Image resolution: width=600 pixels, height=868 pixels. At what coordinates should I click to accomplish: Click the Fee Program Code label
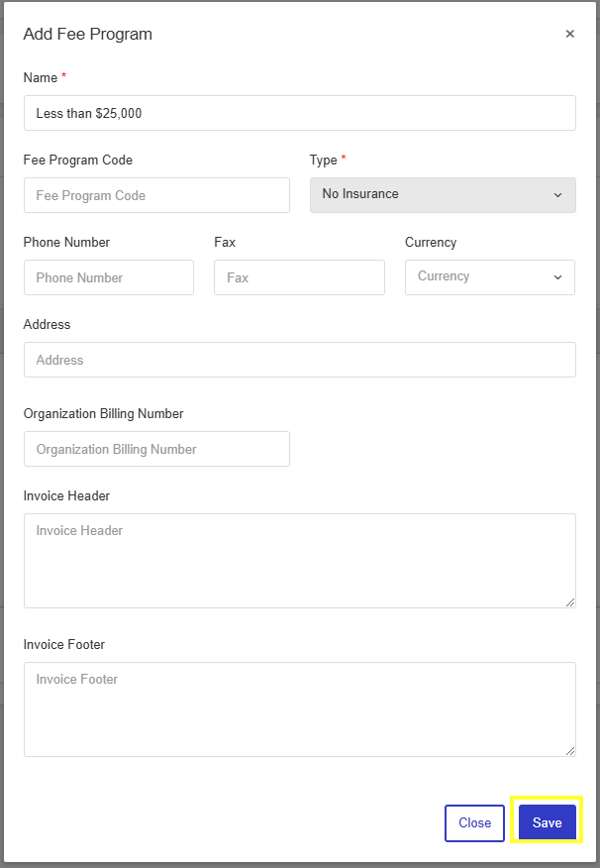coord(78,160)
